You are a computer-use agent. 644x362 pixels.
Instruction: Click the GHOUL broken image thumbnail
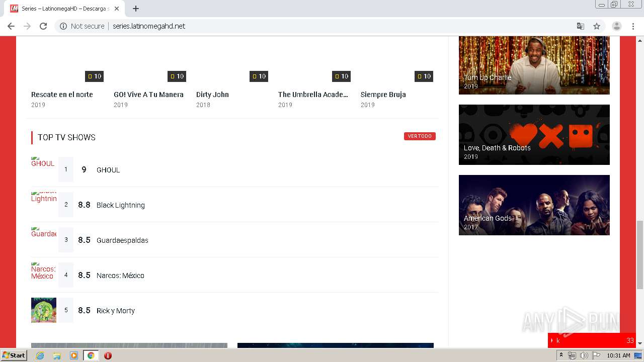click(x=43, y=162)
